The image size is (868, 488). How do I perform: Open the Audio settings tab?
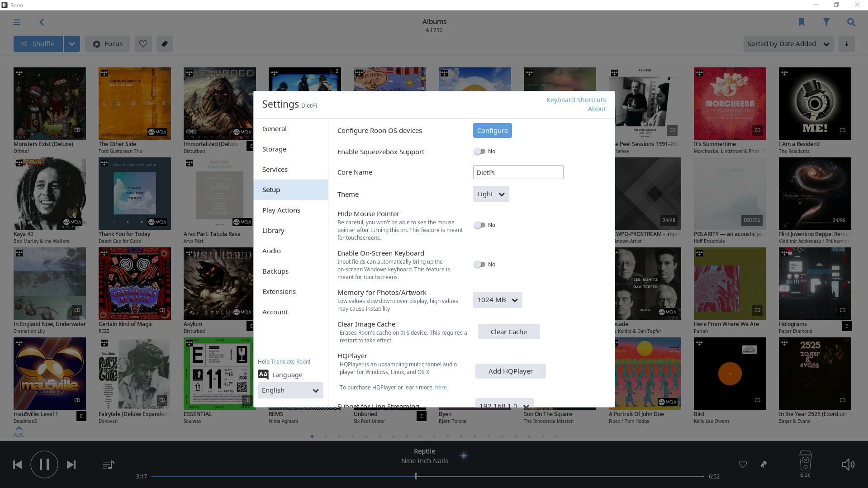click(x=290, y=251)
